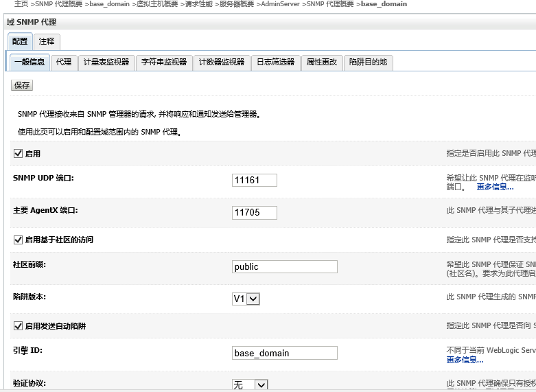Toggle 启用基于社区的访问 checkbox
The height and width of the screenshot is (392, 536).
click(x=18, y=240)
